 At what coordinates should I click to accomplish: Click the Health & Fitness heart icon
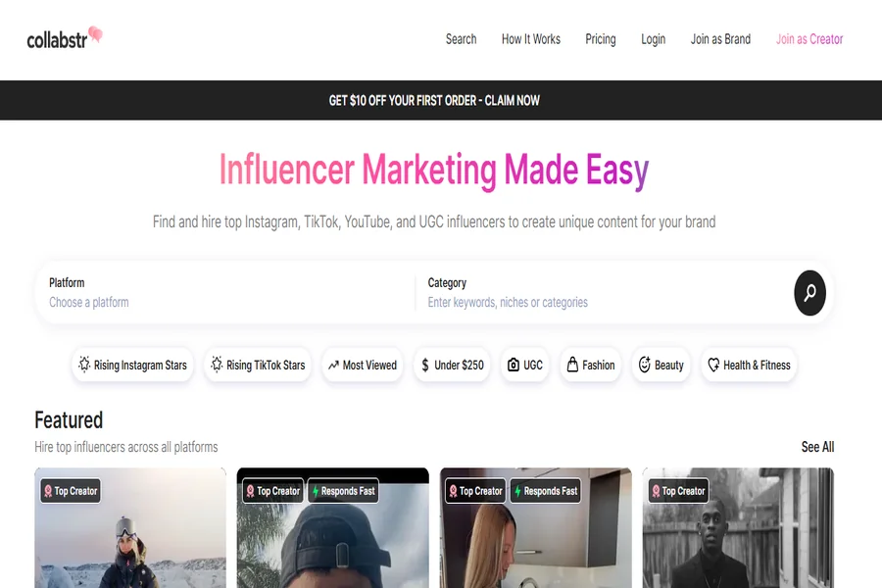pos(712,365)
